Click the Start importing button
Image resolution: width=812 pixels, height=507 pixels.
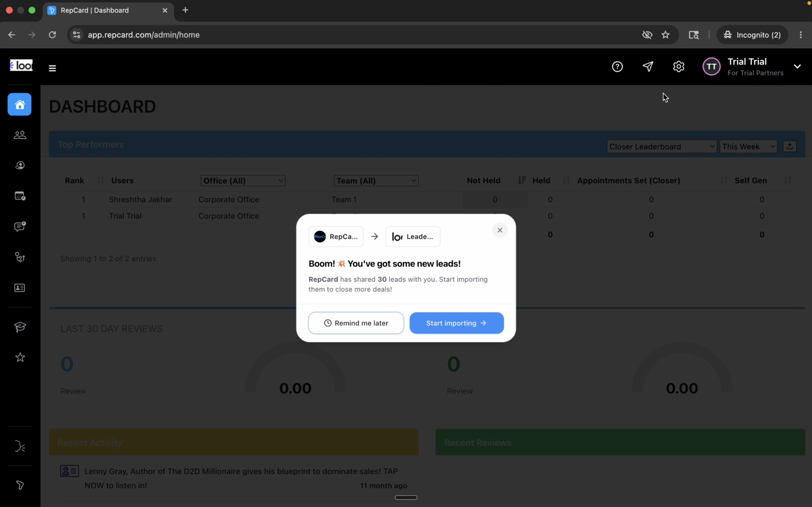tap(457, 323)
